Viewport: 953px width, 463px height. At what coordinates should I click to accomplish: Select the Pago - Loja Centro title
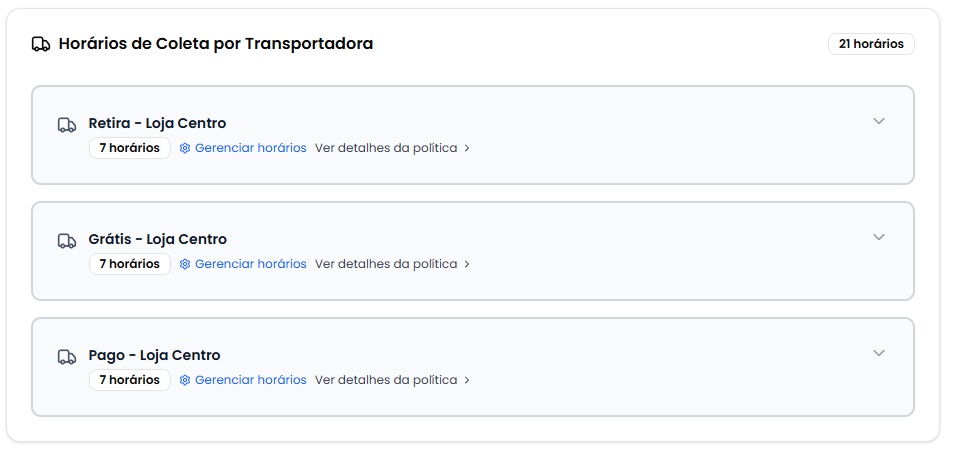tap(154, 355)
